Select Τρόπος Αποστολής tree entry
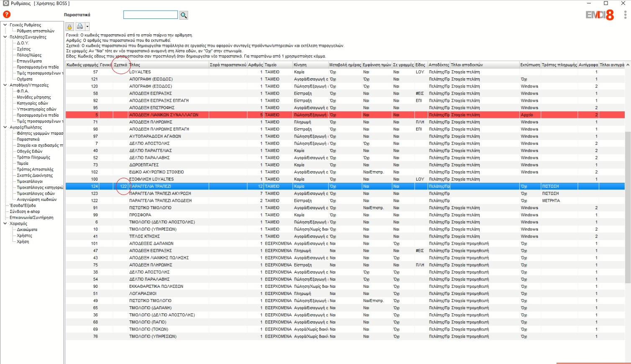This screenshot has height=364, width=631. point(35,169)
